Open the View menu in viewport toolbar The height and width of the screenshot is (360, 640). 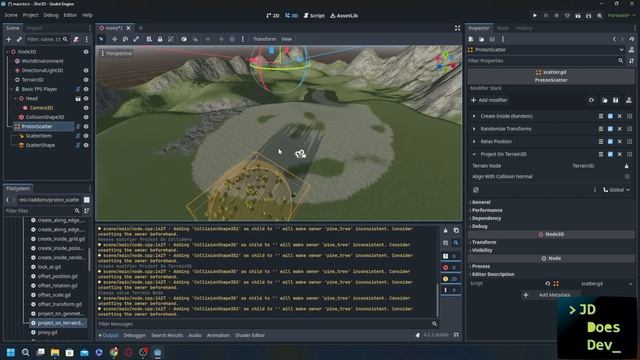tap(287, 39)
